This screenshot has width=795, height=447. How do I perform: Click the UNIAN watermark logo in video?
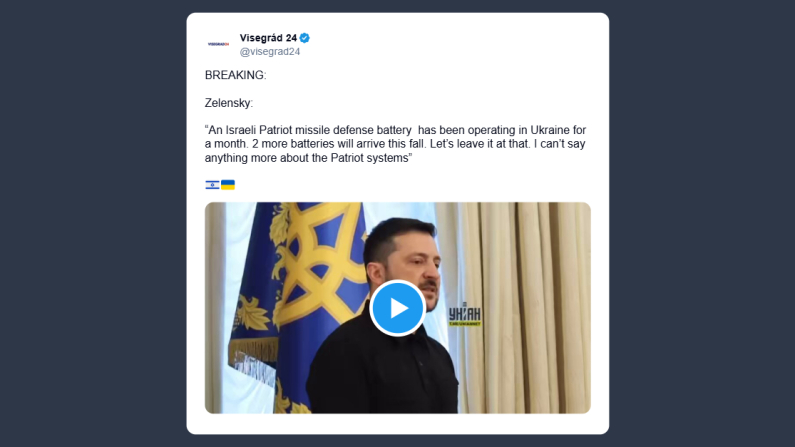click(464, 315)
